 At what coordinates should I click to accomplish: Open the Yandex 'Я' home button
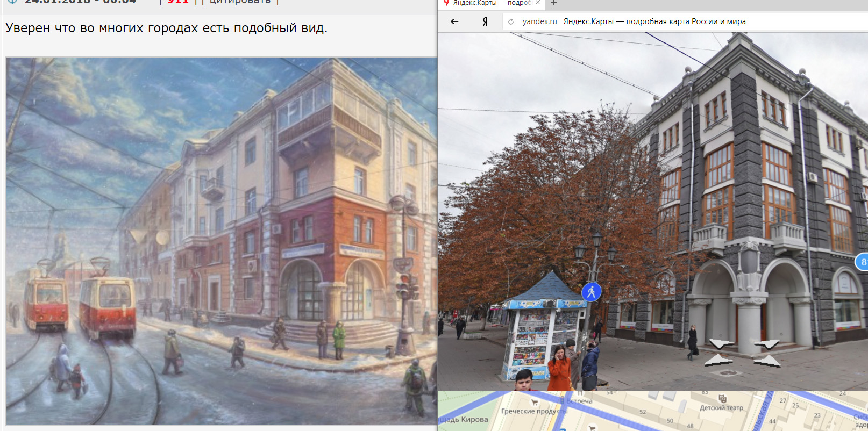(x=485, y=21)
